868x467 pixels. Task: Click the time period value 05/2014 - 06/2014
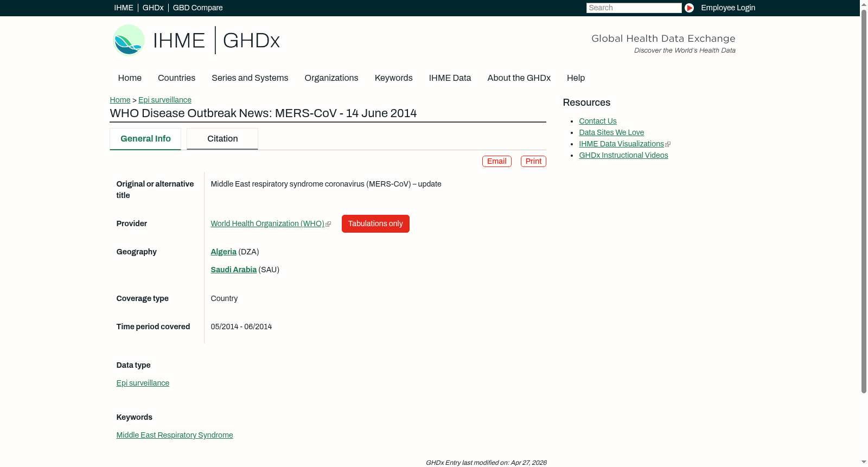(241, 327)
